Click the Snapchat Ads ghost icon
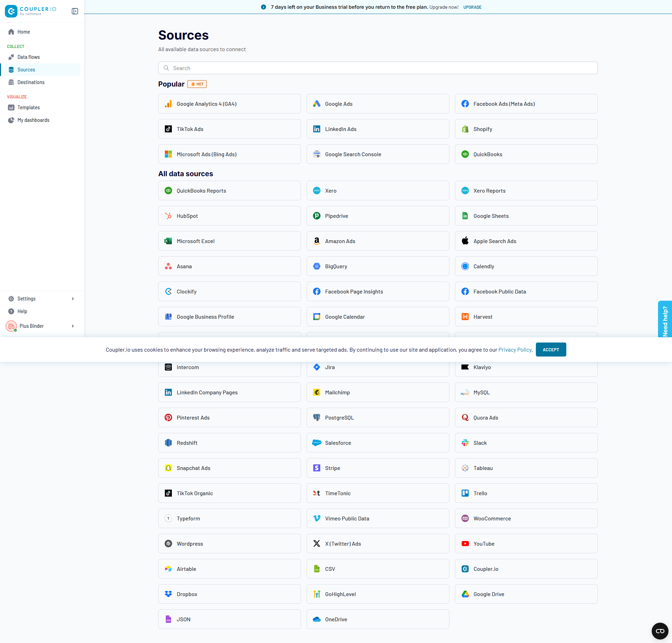The height and width of the screenshot is (643, 672). tap(168, 468)
